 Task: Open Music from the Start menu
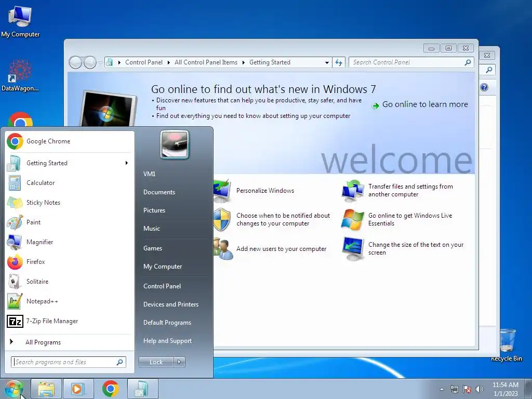pyautogui.click(x=174, y=229)
